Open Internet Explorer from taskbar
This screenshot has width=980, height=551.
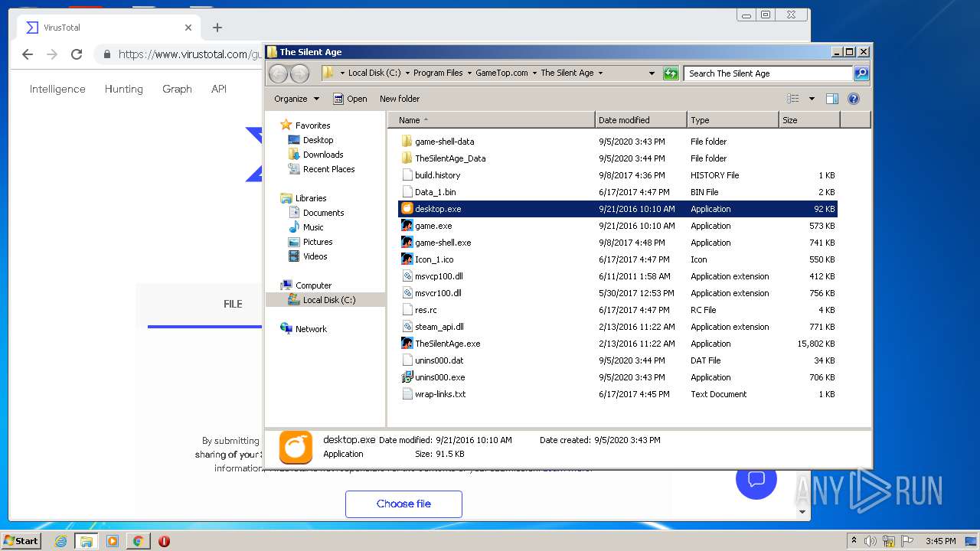point(60,541)
